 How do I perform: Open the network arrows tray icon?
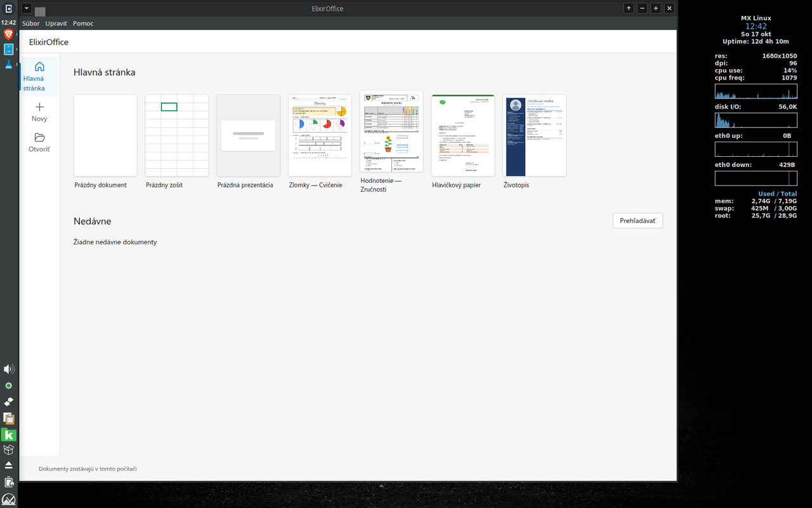pos(9,402)
